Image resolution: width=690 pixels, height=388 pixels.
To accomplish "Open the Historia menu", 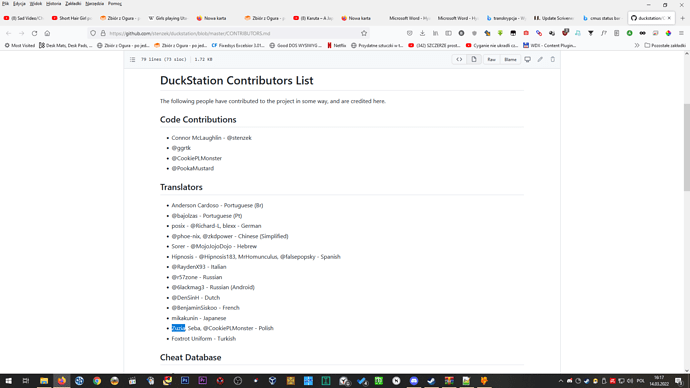I will (54, 4).
